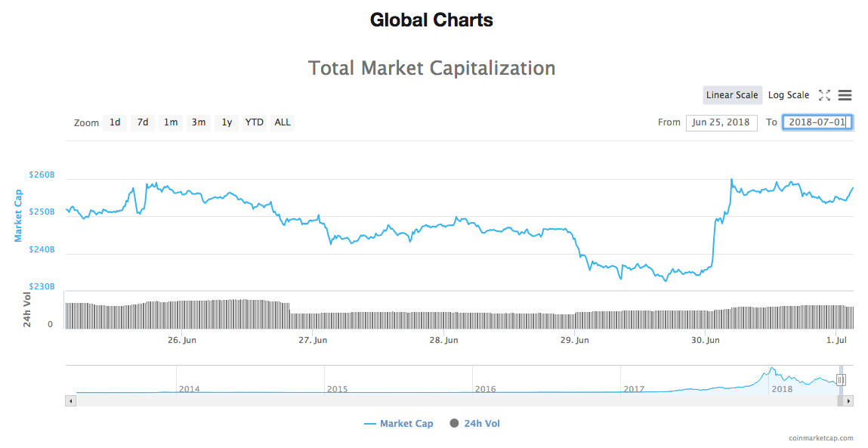The height and width of the screenshot is (448, 868).
Task: Click the left arrow on the bottom navigator
Action: click(70, 400)
